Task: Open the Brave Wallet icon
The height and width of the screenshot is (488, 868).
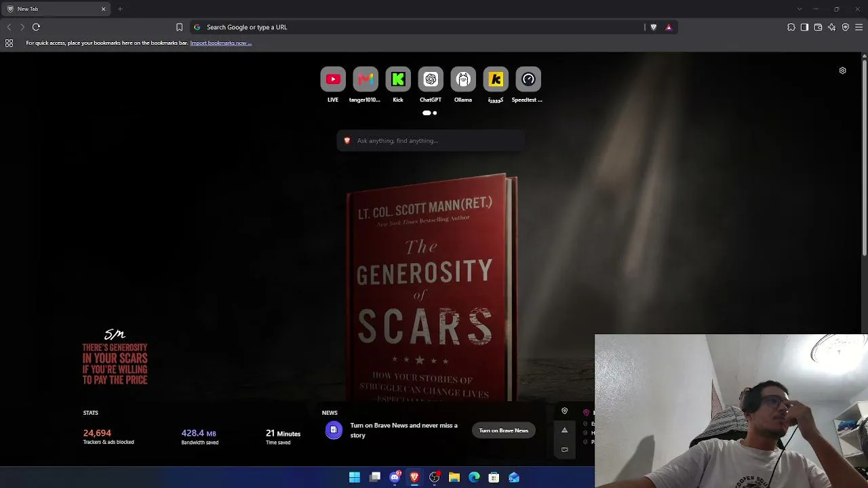Action: click(818, 27)
